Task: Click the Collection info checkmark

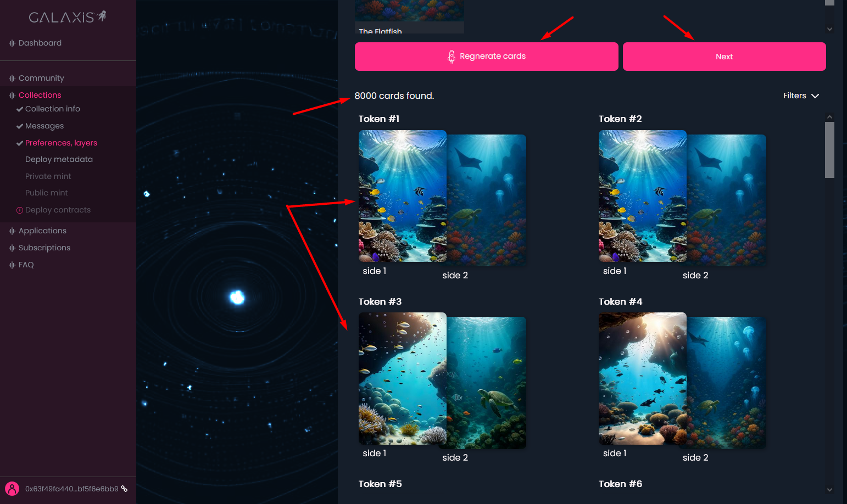Action: [20, 109]
